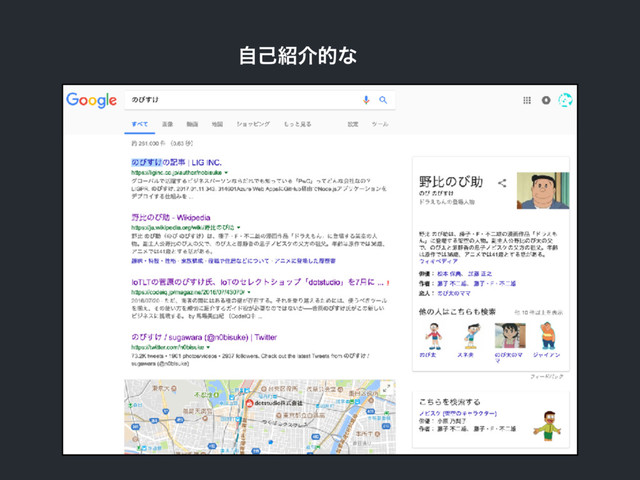Switch to the 画像 images tab

coord(167,124)
